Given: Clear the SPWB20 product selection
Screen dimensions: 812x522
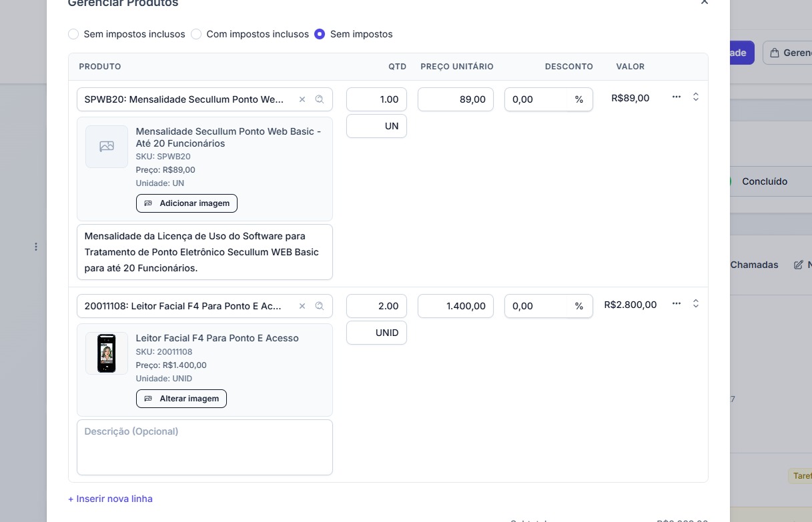Looking at the screenshot, I should 302,100.
